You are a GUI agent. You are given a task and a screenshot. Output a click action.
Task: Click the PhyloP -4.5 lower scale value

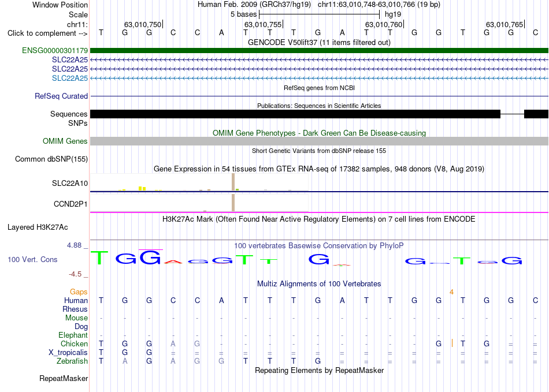[x=75, y=274]
